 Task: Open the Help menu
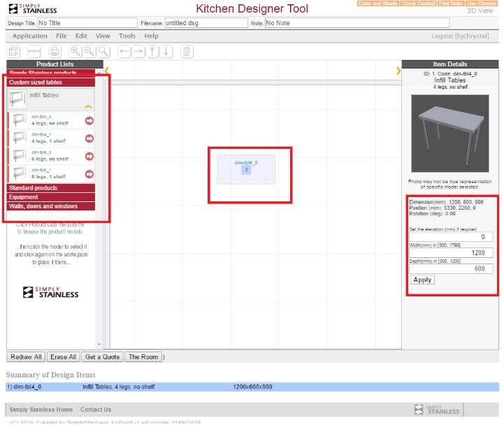[x=152, y=36]
